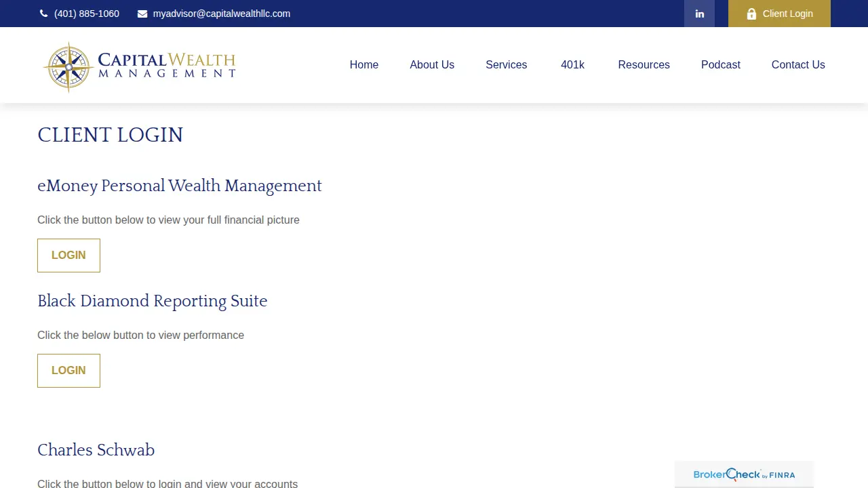Open the Contact Us page
This screenshot has height=488, width=868.
[x=798, y=64]
